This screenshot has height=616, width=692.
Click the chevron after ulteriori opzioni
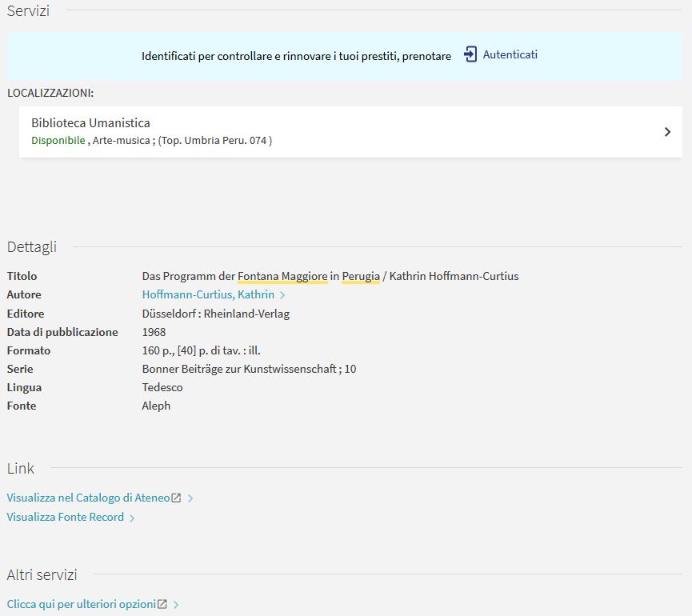coord(176,605)
